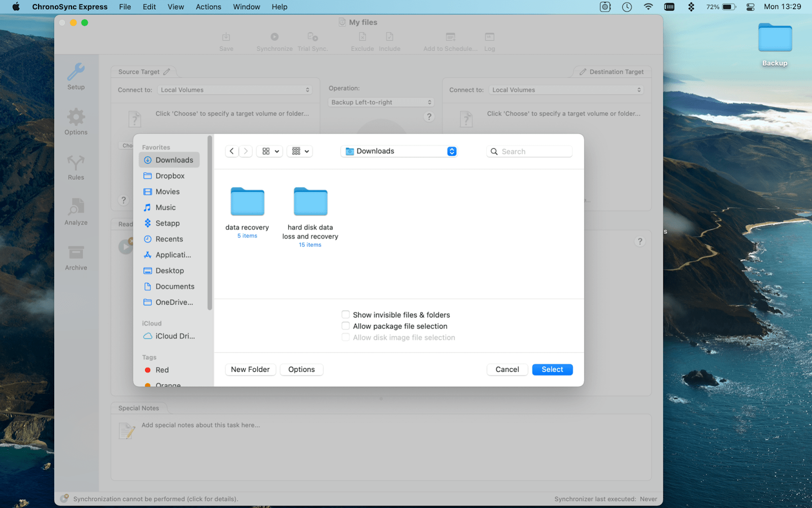The height and width of the screenshot is (508, 812).
Task: Select Applications in Favorites sidebar
Action: [x=169, y=255]
